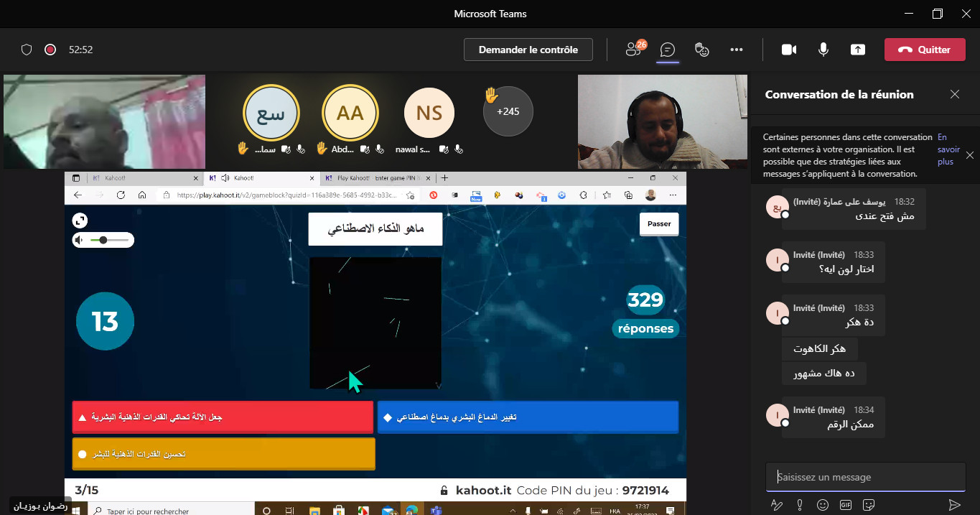Click the ماهو الذكاء الاصطناعي question title
The height and width of the screenshot is (515, 980).
coord(375,229)
